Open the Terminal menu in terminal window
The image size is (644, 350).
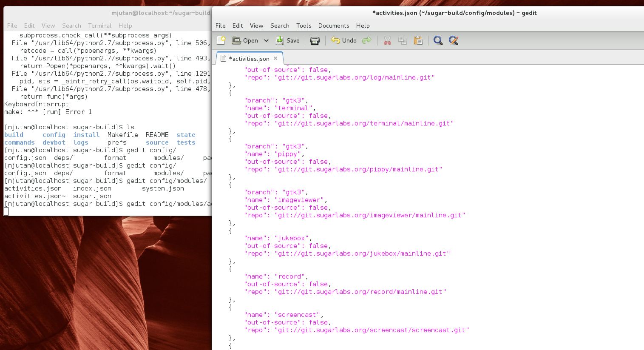(99, 26)
